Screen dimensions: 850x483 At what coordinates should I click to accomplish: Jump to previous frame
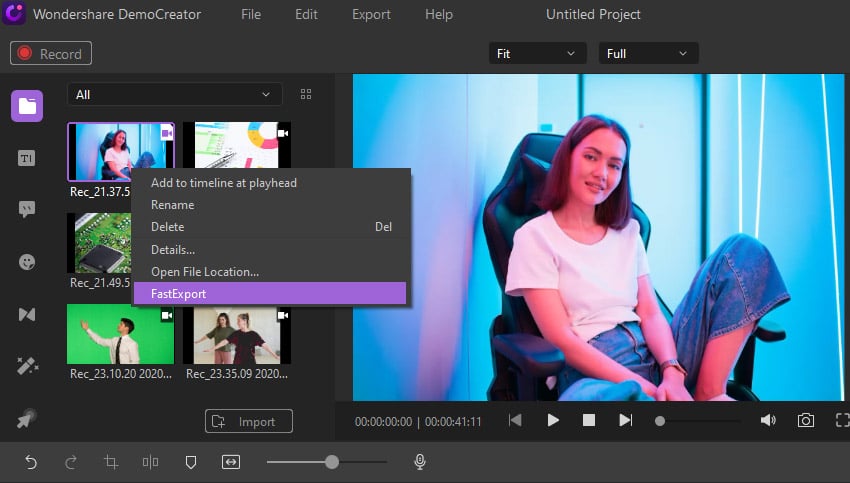pyautogui.click(x=515, y=420)
